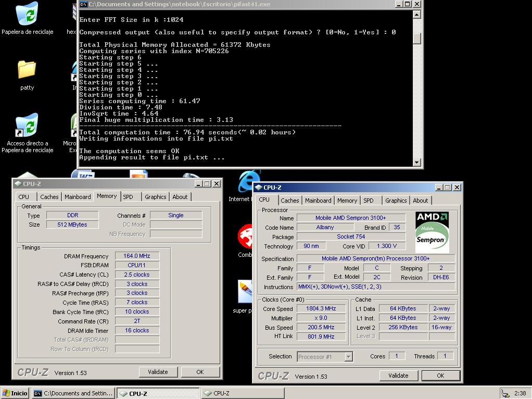Screen dimensions: 532x399
Task: Open the Acceso directo a Papelera de reciclaje shortcut
Action: coord(27,125)
